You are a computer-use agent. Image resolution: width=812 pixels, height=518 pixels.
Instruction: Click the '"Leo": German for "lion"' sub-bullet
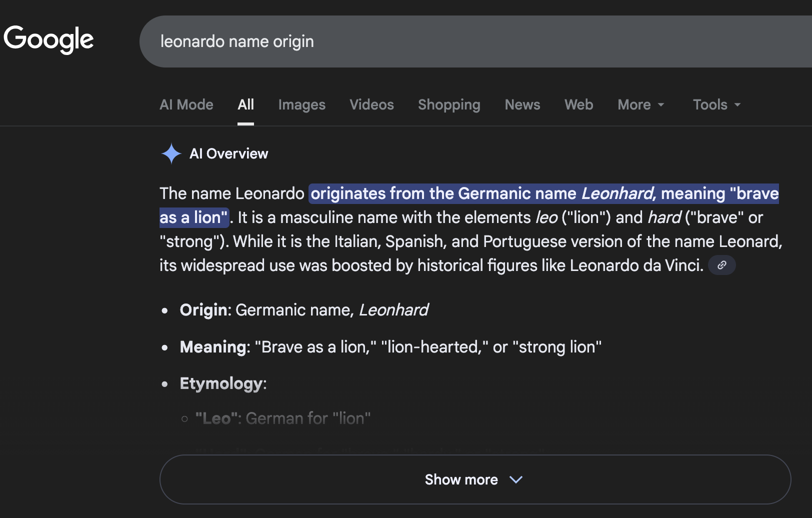pyautogui.click(x=283, y=418)
